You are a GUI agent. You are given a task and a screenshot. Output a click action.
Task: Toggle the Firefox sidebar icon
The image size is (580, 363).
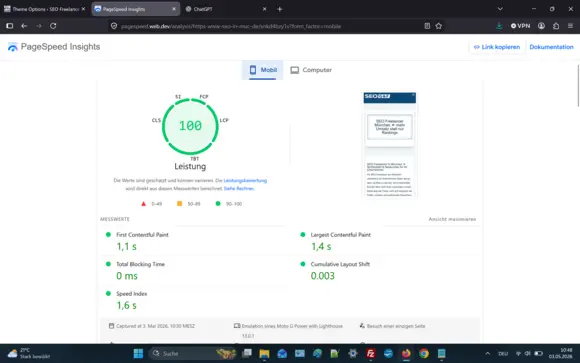click(x=10, y=26)
